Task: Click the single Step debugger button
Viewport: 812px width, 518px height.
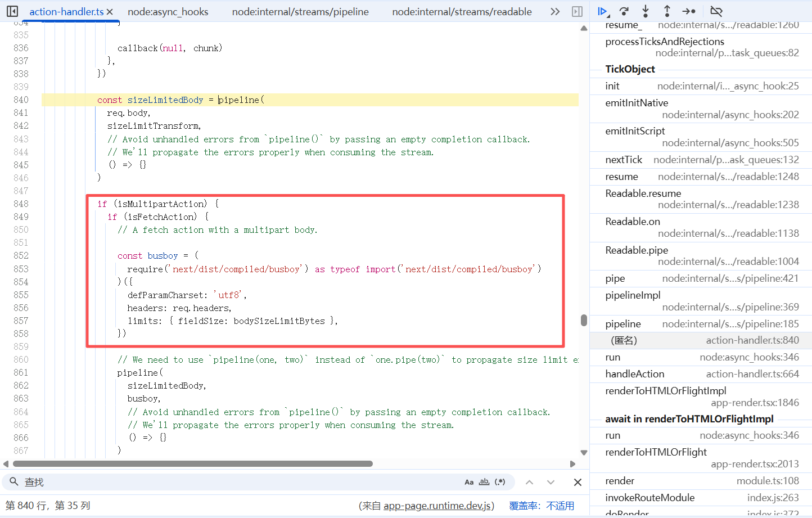Action: [689, 11]
